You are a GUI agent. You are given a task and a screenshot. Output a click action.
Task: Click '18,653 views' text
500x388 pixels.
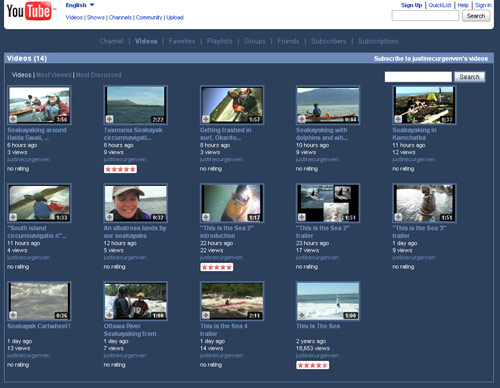click(313, 348)
